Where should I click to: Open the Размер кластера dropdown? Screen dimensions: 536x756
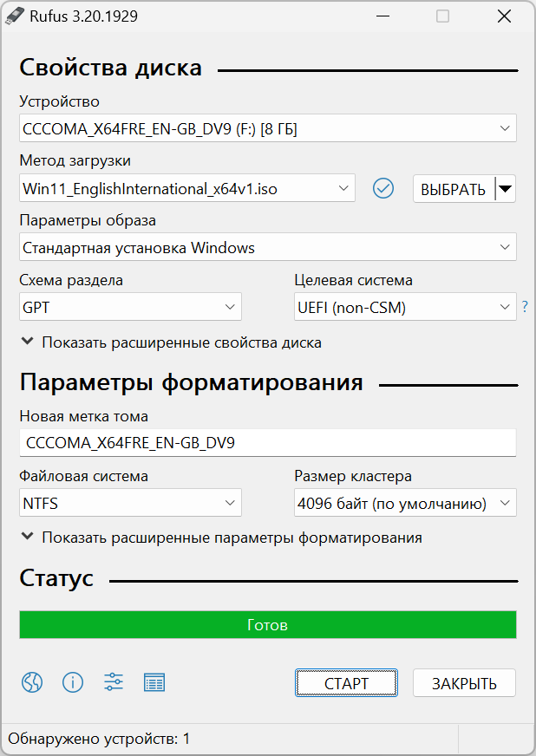[405, 503]
